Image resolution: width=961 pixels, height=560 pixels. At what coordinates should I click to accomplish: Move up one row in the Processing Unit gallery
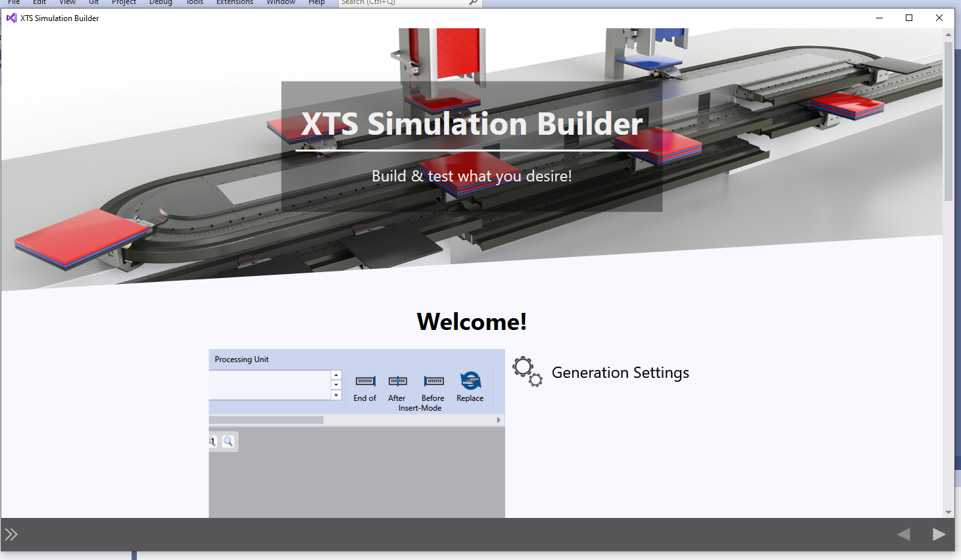(x=336, y=375)
